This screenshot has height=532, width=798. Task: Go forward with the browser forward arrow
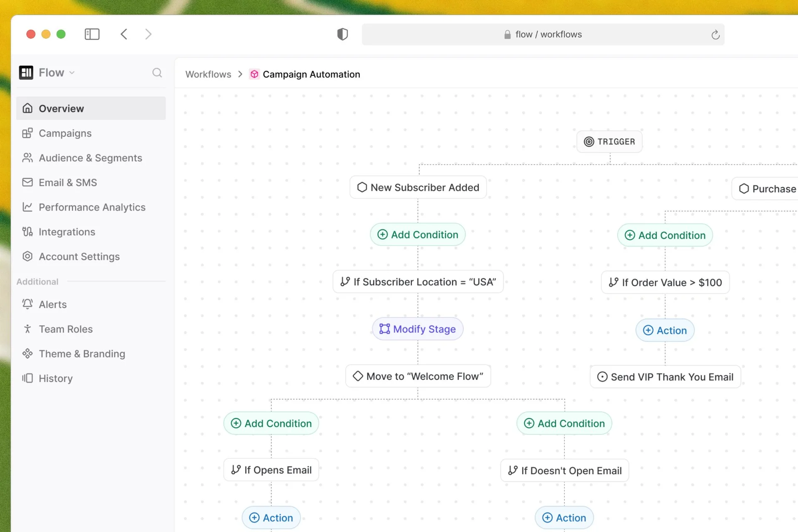[x=148, y=34]
